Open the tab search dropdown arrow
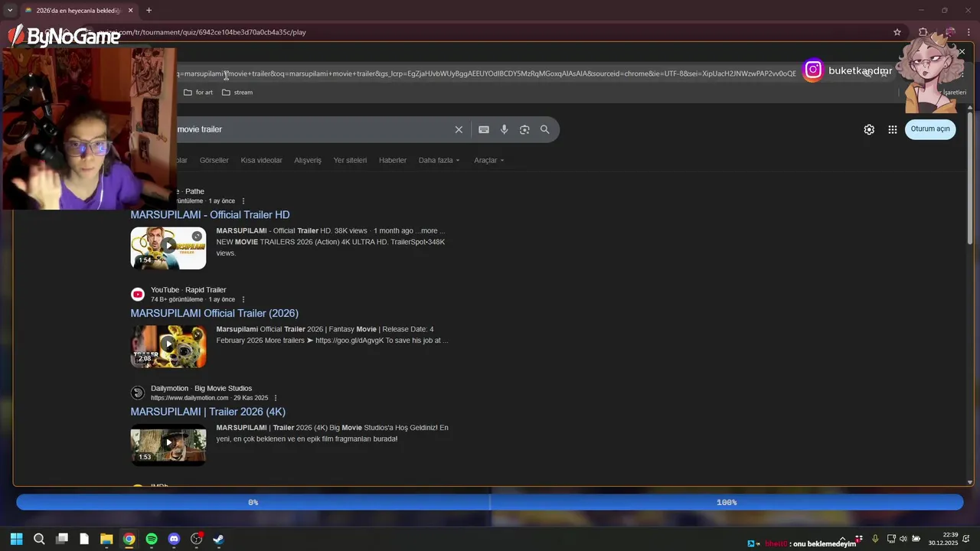 (9, 11)
